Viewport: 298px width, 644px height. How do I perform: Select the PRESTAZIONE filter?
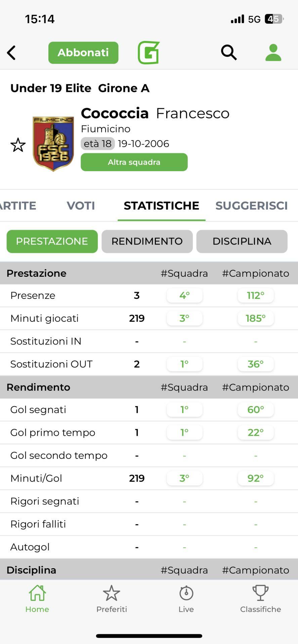(52, 241)
